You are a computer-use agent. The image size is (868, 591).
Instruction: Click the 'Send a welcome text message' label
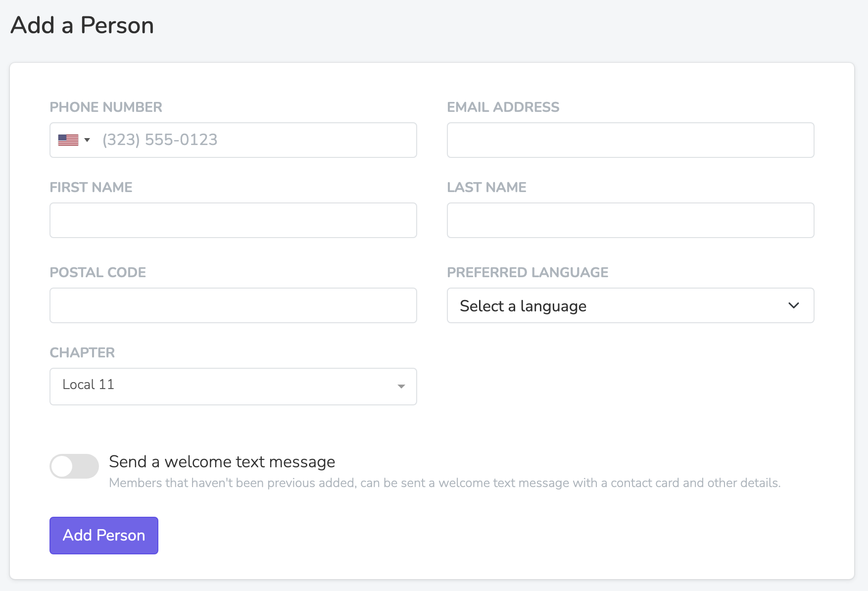point(222,462)
